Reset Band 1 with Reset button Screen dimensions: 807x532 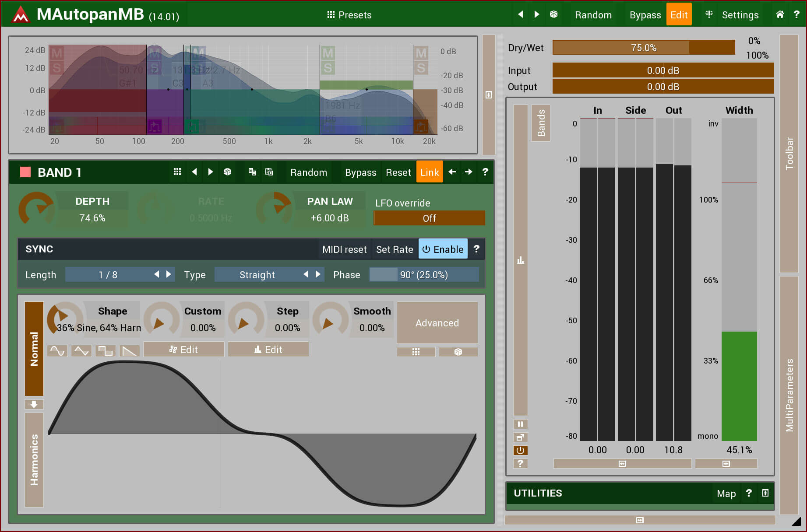[x=398, y=172]
